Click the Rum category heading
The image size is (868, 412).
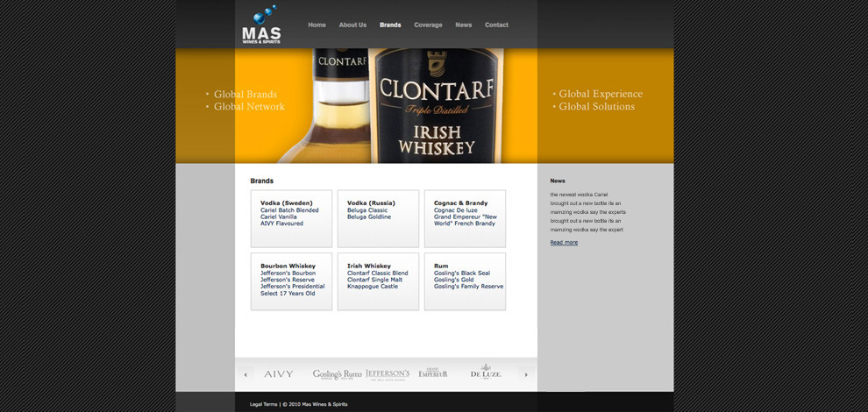coord(441,266)
